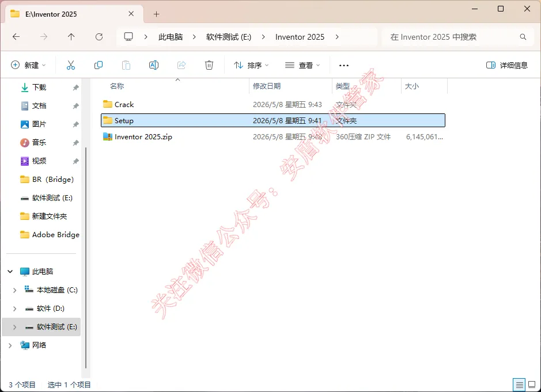Expand the 网络 tree node
This screenshot has height=392, width=541.
pyautogui.click(x=10, y=345)
